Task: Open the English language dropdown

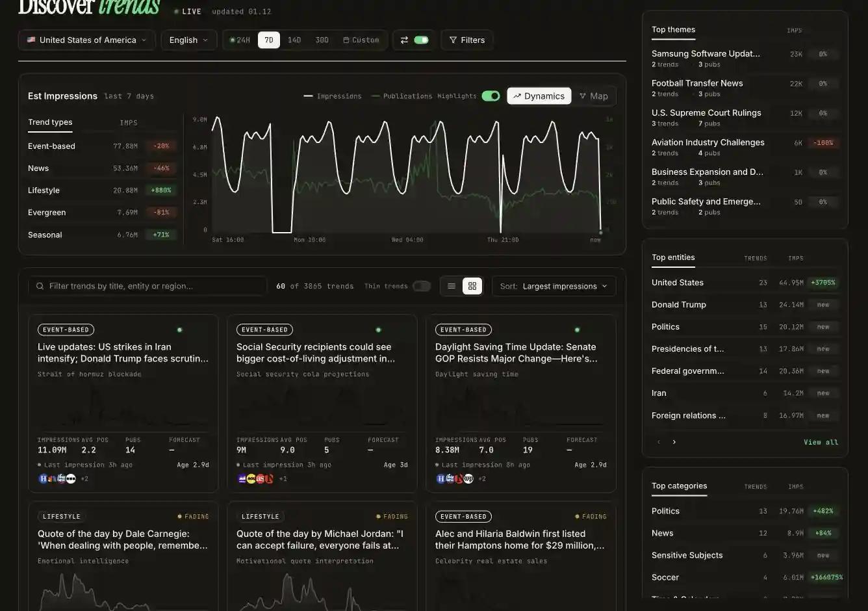Action: point(188,40)
